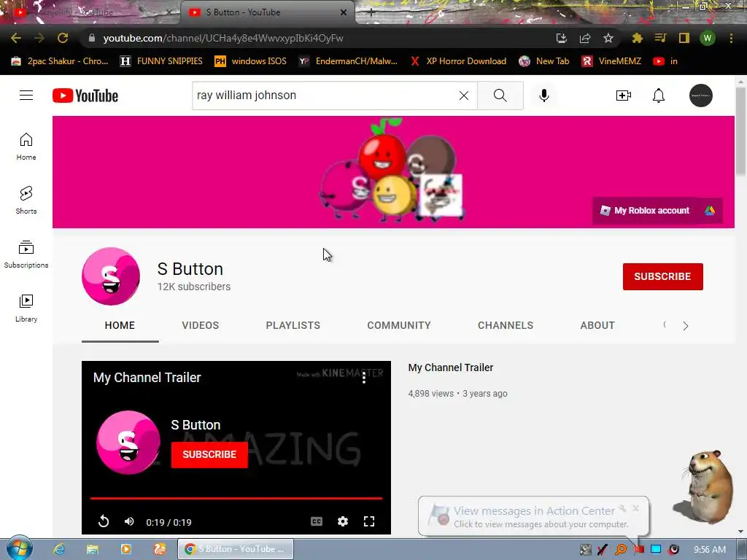Switch to the ABOUT tab
747x560 pixels.
coord(597,326)
